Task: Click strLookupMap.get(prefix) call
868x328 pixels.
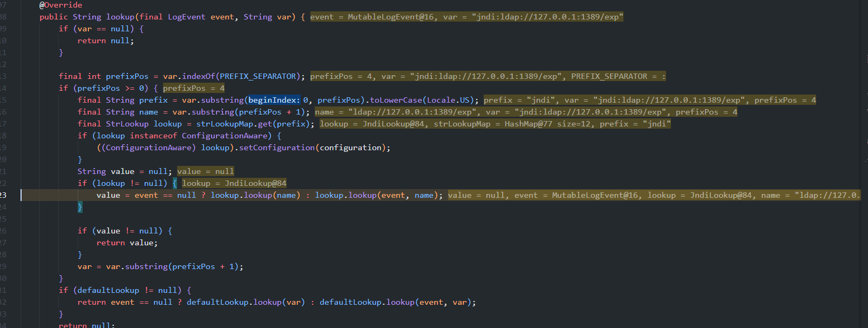Action: [255, 124]
